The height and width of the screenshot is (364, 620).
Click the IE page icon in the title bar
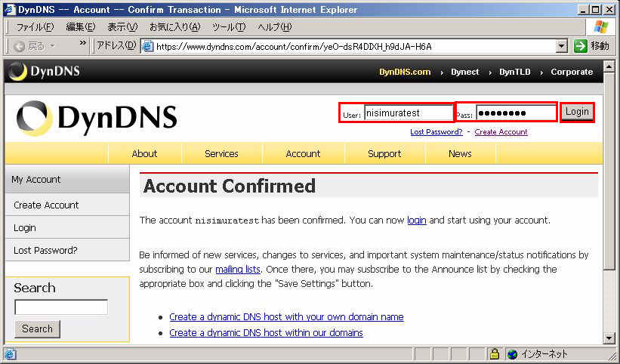[x=10, y=10]
